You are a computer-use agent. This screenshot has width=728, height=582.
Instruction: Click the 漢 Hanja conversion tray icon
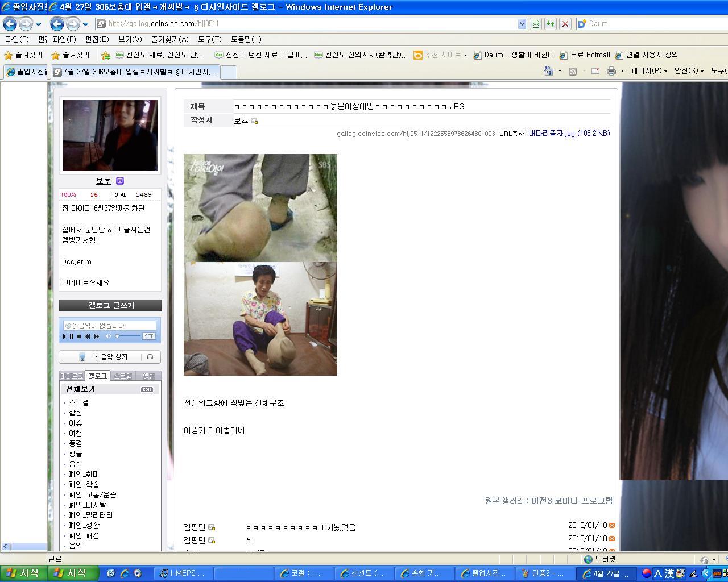pyautogui.click(x=669, y=573)
